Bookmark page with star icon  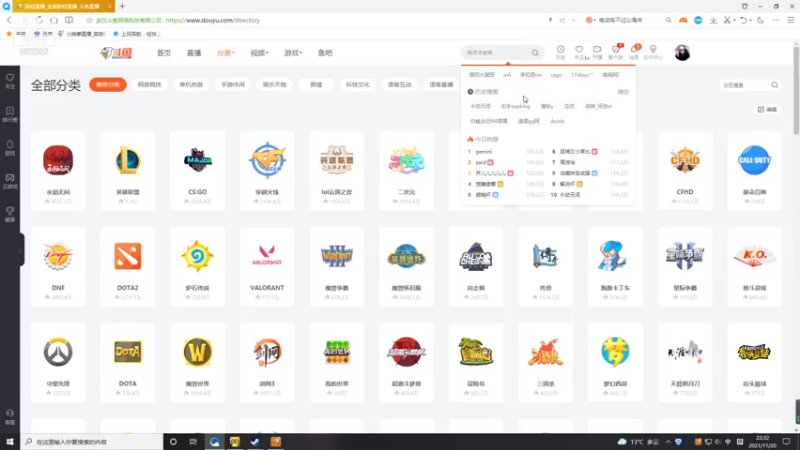pyautogui.click(x=89, y=20)
